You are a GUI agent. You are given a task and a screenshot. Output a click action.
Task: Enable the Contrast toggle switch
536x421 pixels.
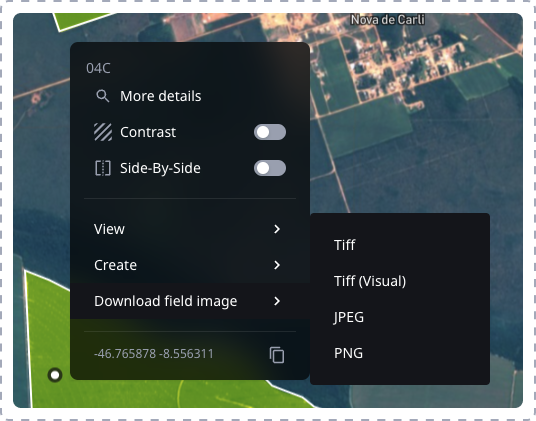click(270, 132)
